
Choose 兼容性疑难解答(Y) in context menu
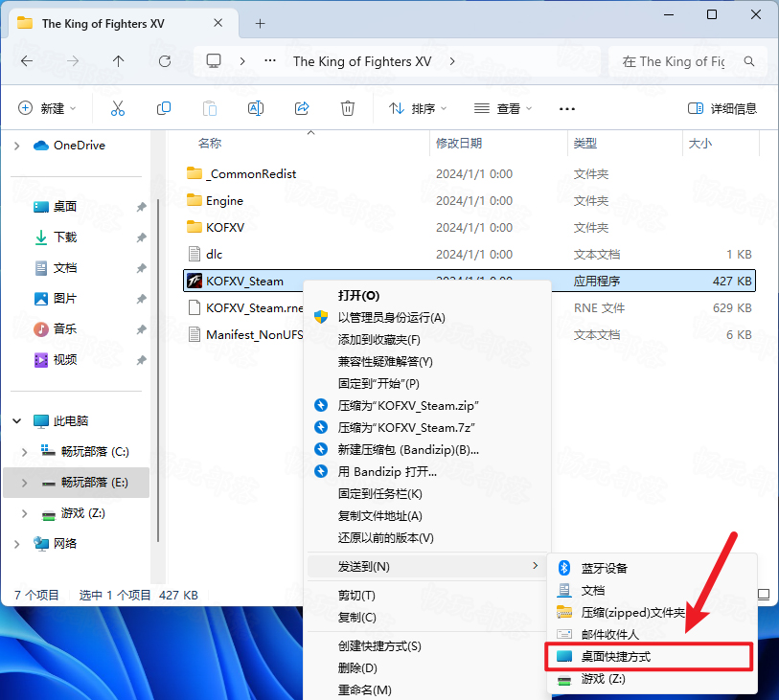pos(429,362)
